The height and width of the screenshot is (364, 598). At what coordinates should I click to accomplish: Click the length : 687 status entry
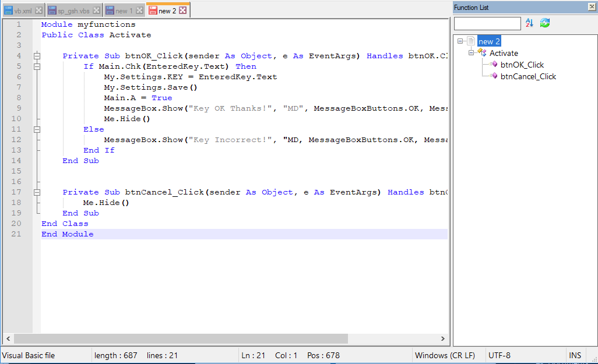tap(115, 355)
